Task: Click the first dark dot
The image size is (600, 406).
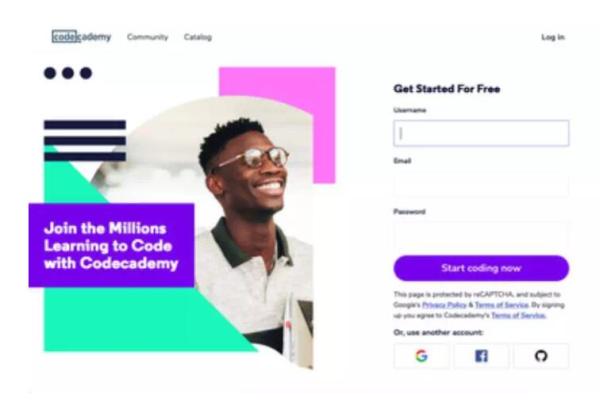Action: pyautogui.click(x=50, y=73)
